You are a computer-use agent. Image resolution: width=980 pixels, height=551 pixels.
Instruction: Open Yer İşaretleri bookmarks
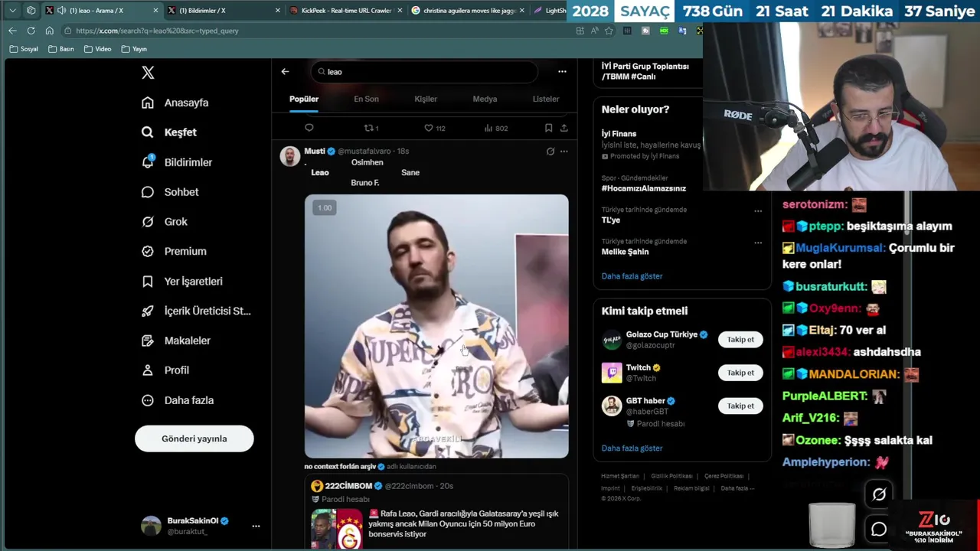coord(182,281)
